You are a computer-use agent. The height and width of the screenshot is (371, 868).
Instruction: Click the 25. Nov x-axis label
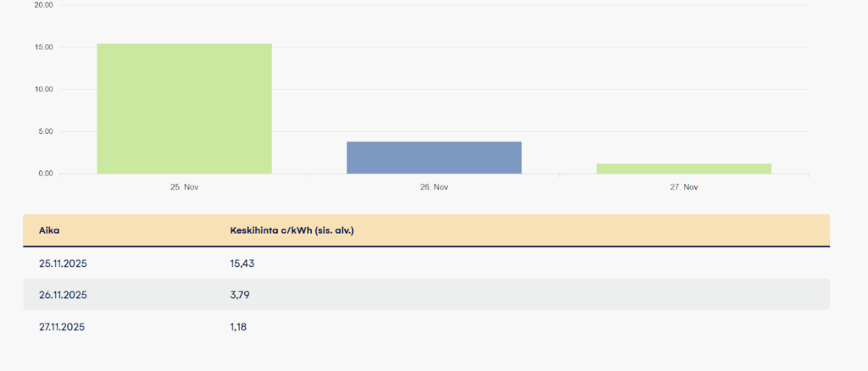tap(184, 186)
